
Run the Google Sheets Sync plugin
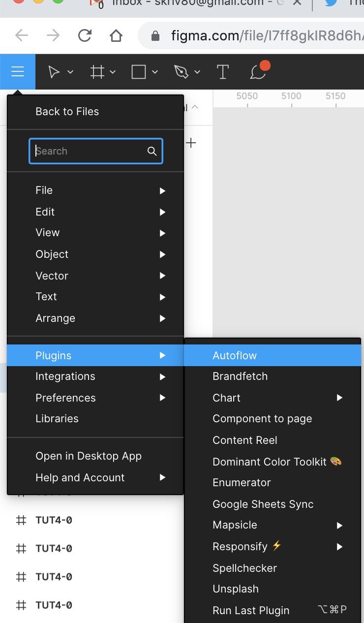[273, 504]
